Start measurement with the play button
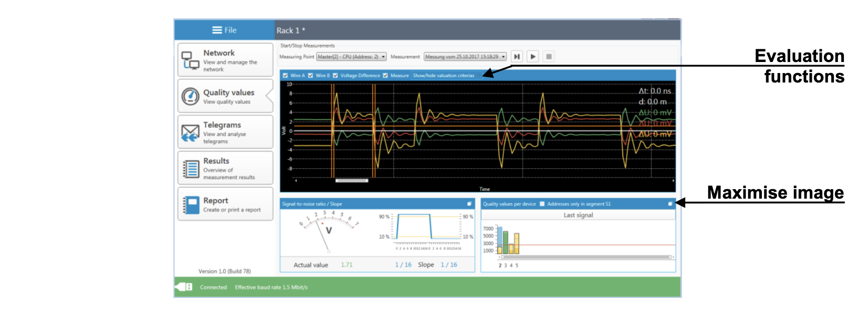Viewport: 868px width, 309px height. click(533, 57)
